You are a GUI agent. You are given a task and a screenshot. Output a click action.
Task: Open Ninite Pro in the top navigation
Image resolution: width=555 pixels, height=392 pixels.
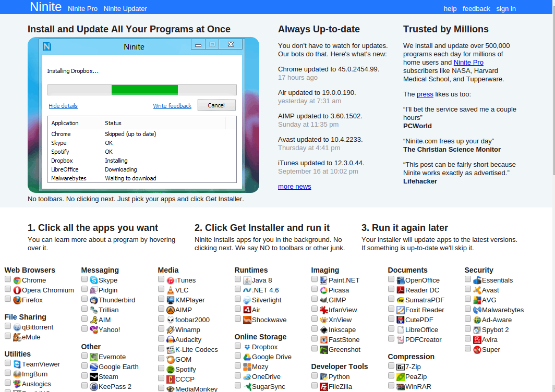(82, 9)
